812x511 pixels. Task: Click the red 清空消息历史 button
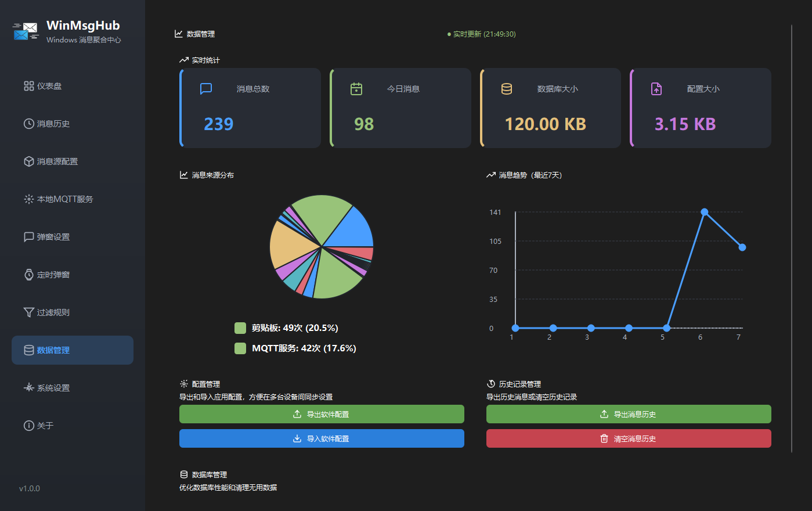[x=629, y=438]
